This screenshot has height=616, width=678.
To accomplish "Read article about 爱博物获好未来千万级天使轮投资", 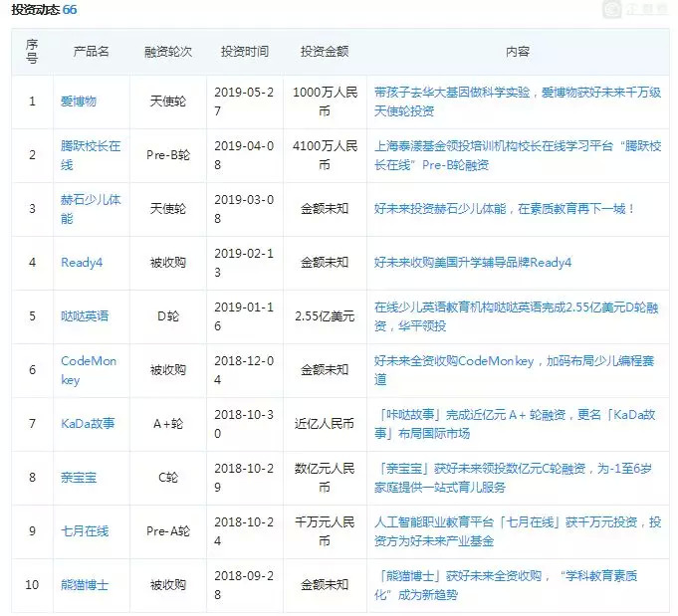I will pos(517,102).
